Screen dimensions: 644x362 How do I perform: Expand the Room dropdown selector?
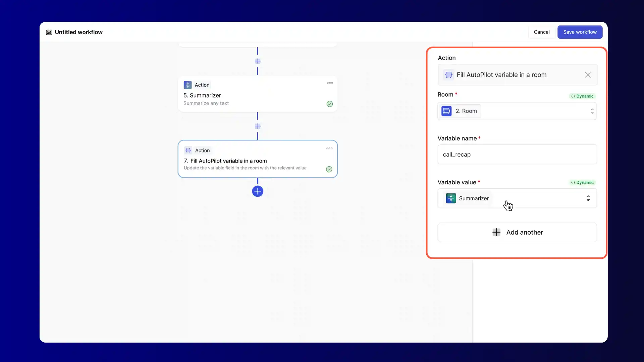592,111
